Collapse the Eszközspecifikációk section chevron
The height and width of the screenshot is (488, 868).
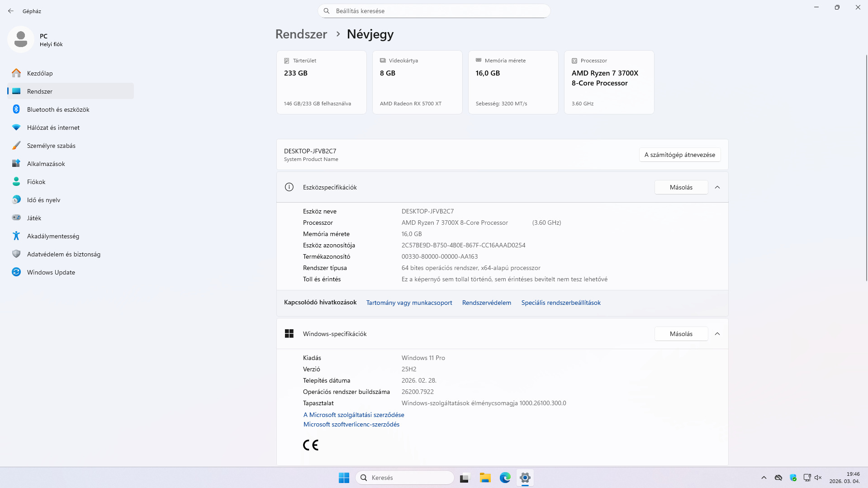(717, 187)
